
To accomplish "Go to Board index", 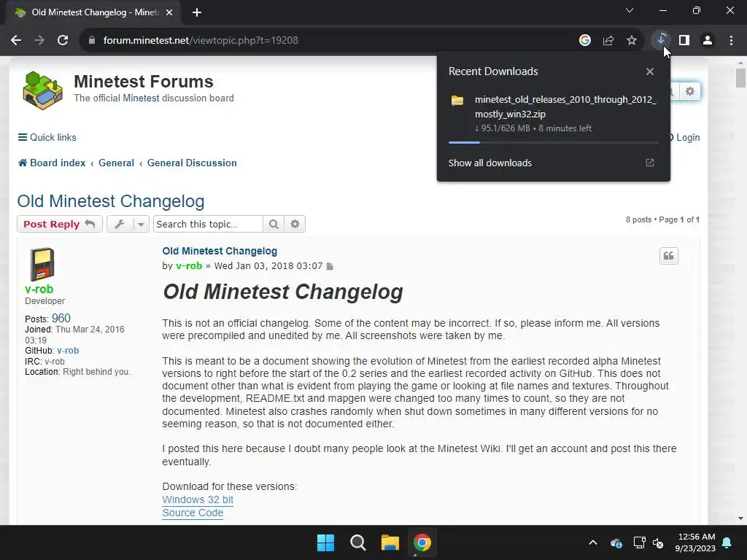I will 52,163.
